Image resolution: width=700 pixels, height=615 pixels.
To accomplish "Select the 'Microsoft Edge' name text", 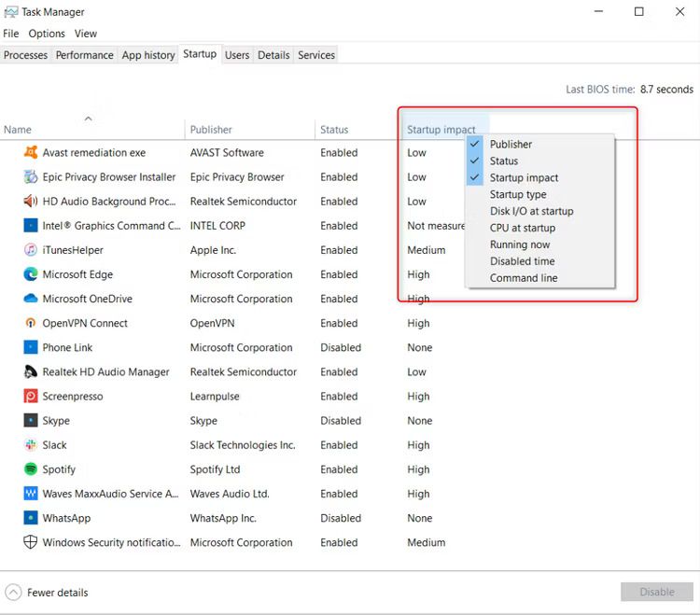I will (x=77, y=274).
